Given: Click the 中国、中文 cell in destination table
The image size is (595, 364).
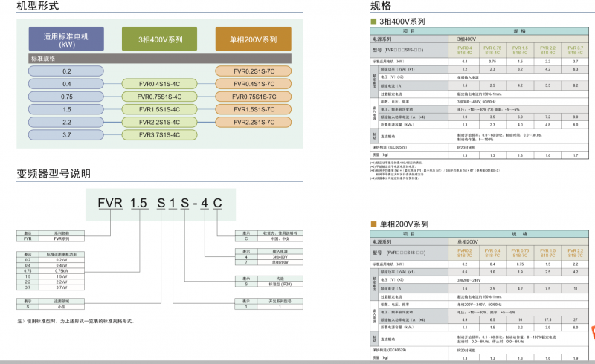Looking at the screenshot, I should tap(280, 239).
